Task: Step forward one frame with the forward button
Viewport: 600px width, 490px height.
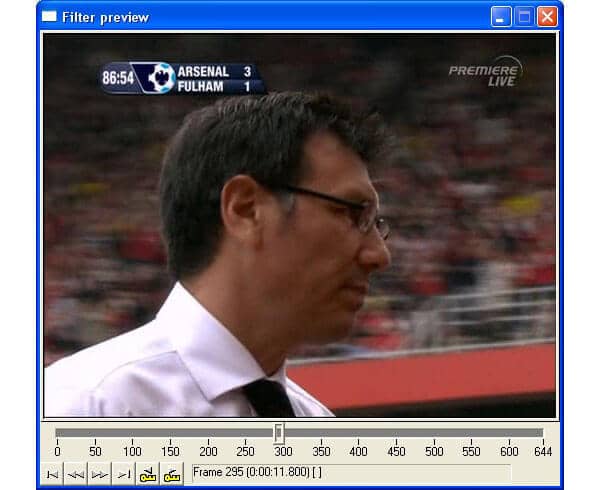Action: [99, 473]
